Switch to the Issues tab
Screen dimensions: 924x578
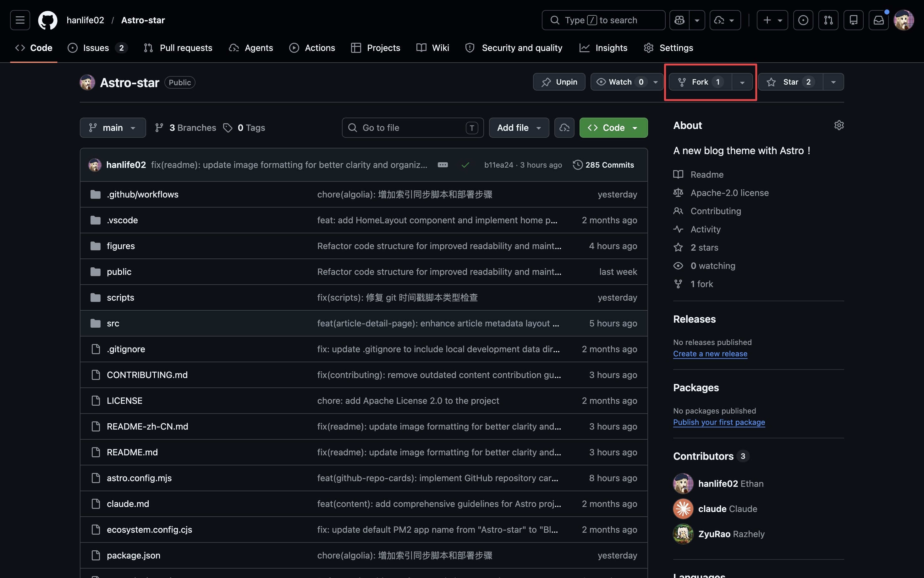pyautogui.click(x=98, y=48)
